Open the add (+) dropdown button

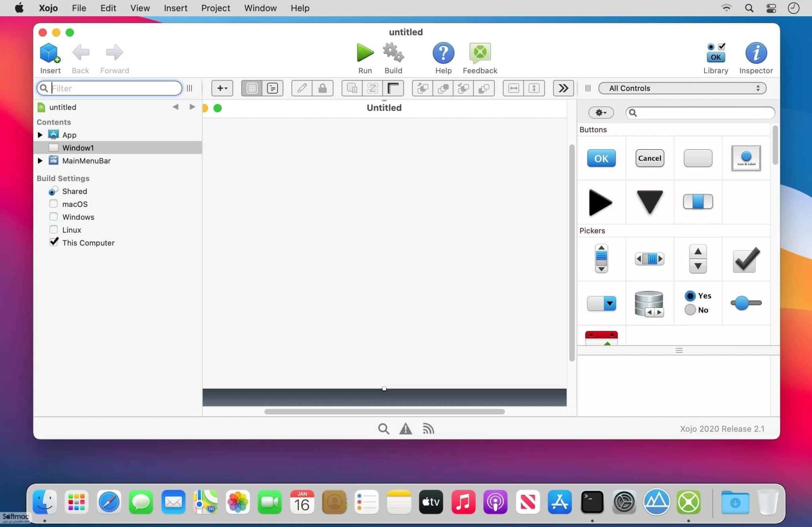(x=222, y=88)
